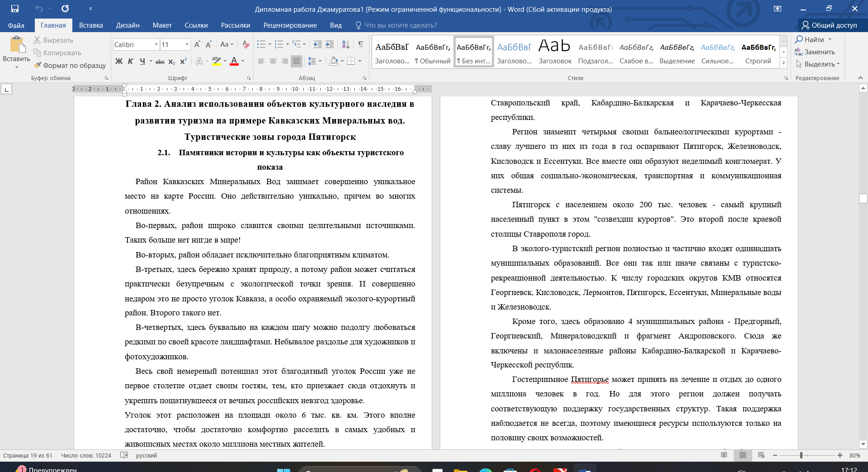Toggle bold (Ж) formatting
Screen dimensions: 868x472
(119, 61)
